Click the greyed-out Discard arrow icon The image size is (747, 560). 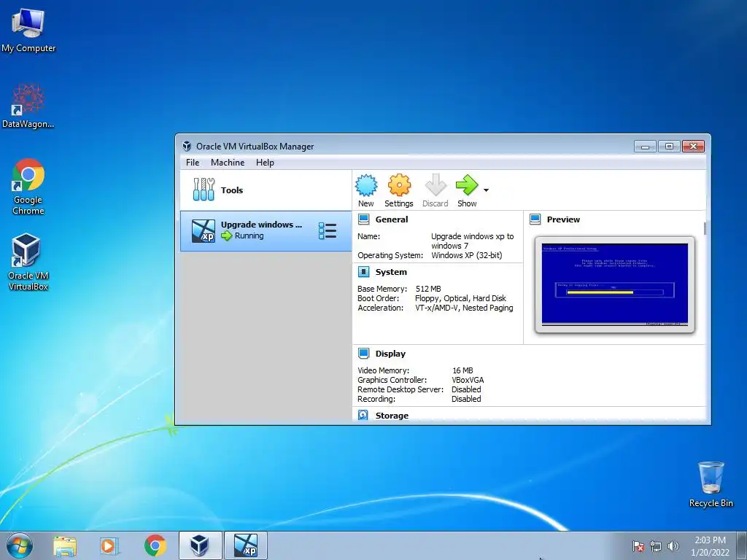pos(436,184)
